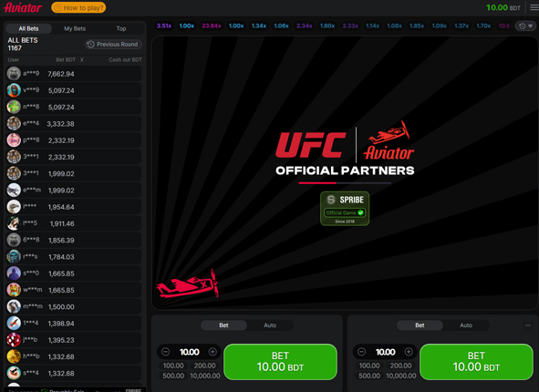Set left bet to 10,000.00
539x392 pixels.
point(205,376)
